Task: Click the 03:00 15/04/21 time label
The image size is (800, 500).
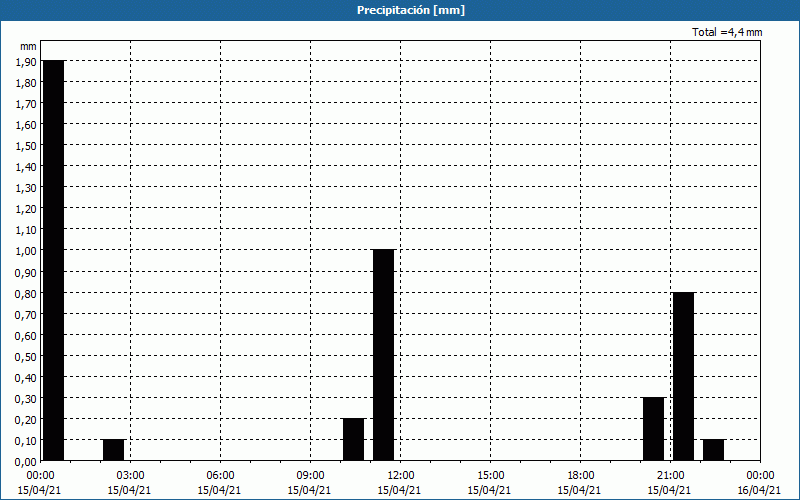Action: [130, 483]
